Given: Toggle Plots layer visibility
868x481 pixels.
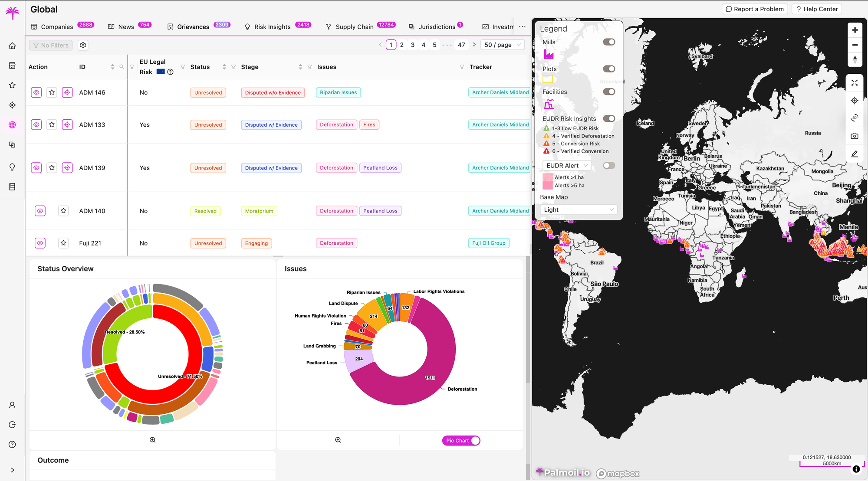Looking at the screenshot, I should 609,69.
